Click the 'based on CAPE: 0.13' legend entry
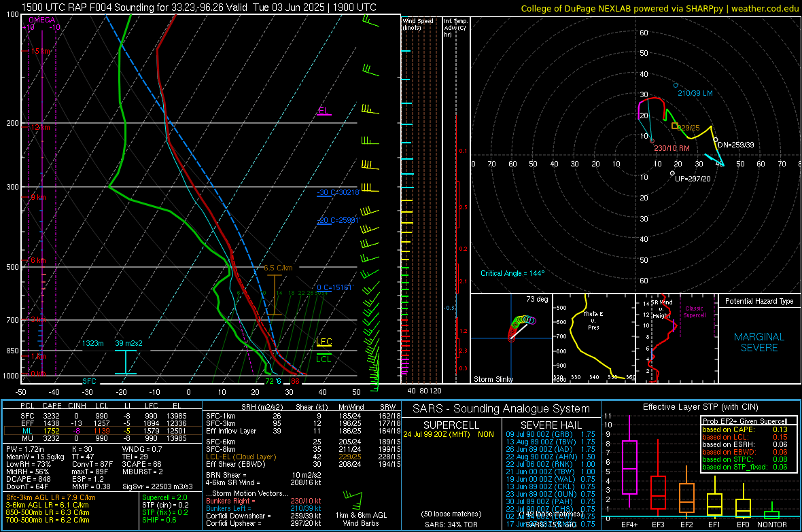This screenshot has width=802, height=532. click(x=745, y=429)
